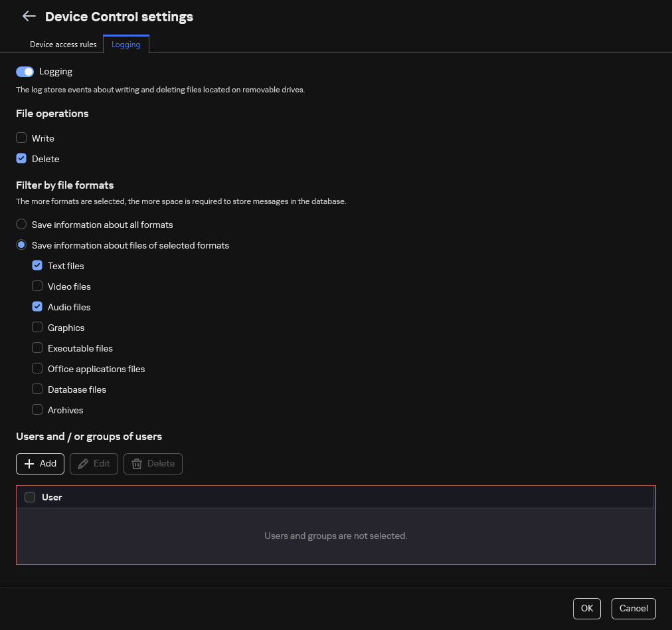The width and height of the screenshot is (672, 630).
Task: Click the back arrow to leave Device Control settings
Action: [29, 16]
